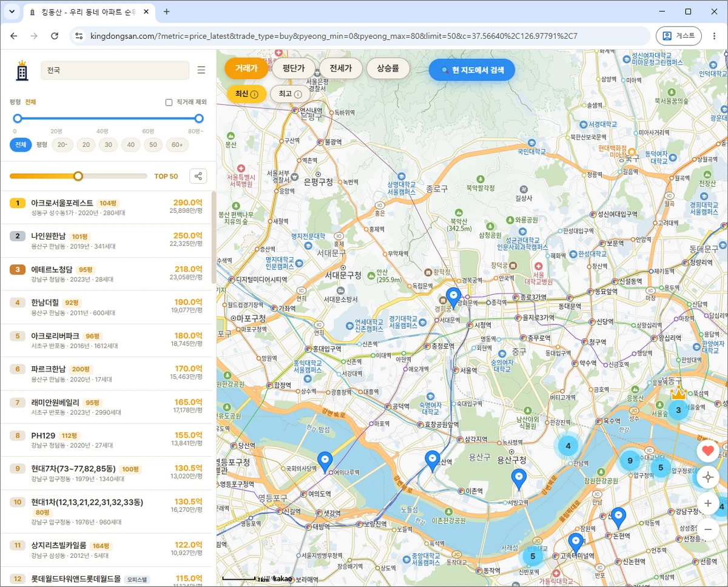Click crown cluster marker 3 at 성수
Screen dimensions: 728x587
(678, 410)
